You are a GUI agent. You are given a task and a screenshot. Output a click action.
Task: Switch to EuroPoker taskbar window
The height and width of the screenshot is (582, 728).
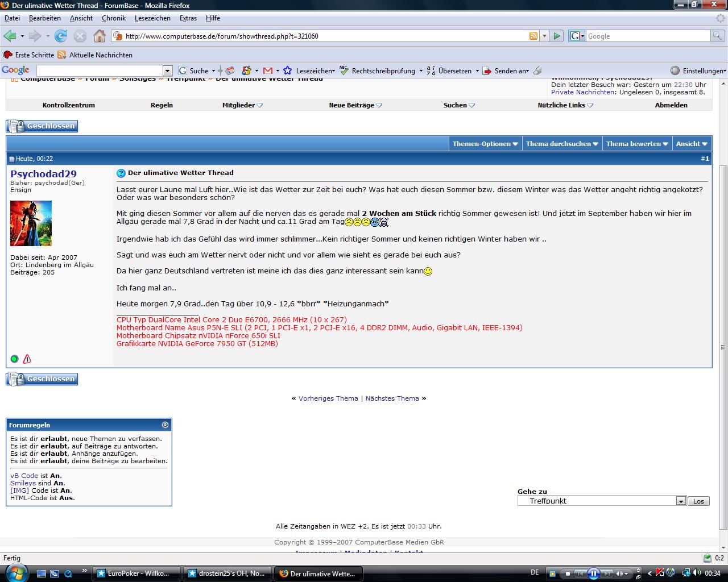(136, 573)
